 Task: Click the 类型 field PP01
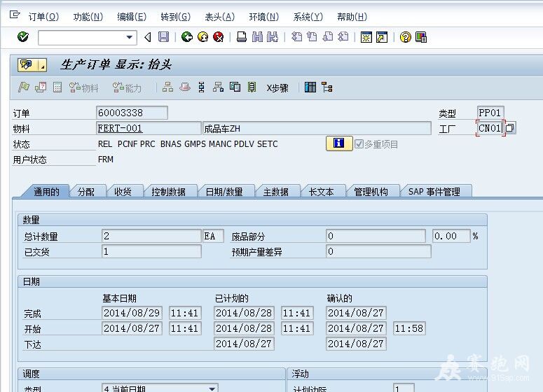(490, 113)
